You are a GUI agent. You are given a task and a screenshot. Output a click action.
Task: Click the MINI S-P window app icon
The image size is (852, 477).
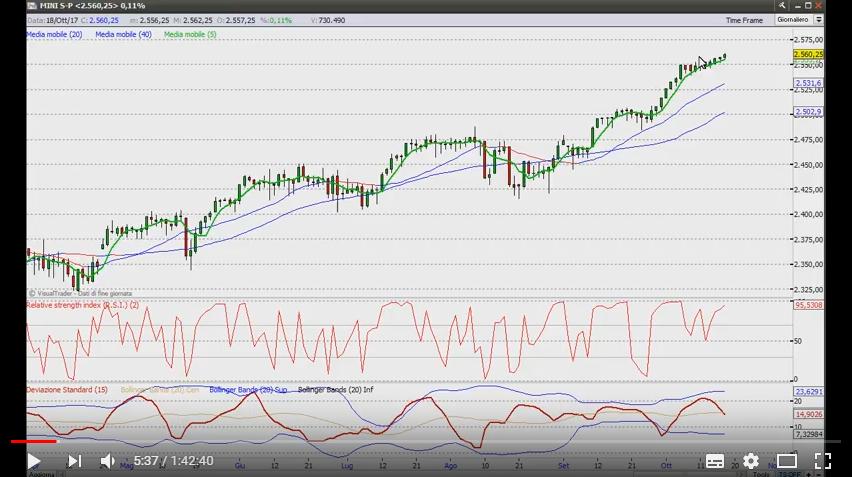(32, 5)
